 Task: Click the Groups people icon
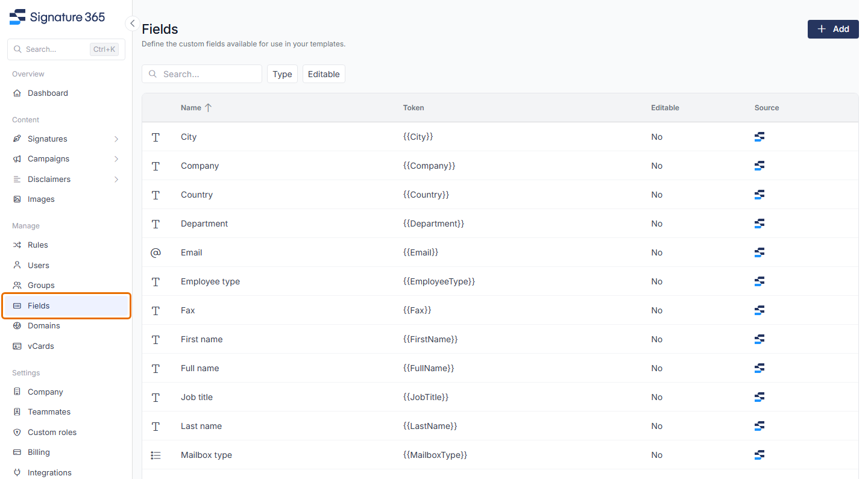tap(17, 286)
